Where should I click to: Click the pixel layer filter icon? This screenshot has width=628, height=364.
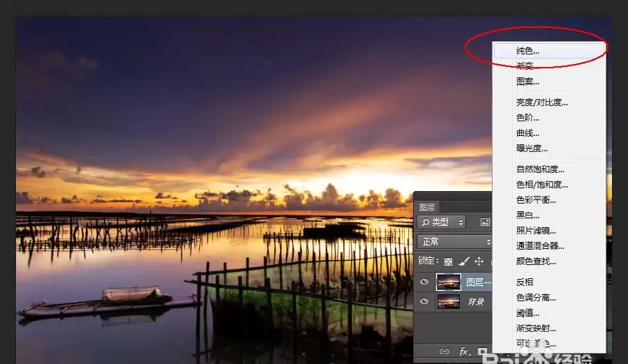[485, 222]
